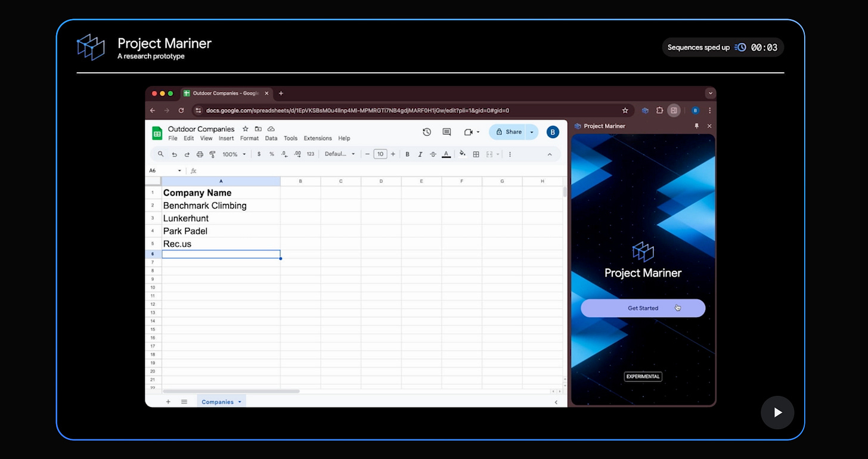The image size is (868, 459).
Task: Open the Format menu
Action: (x=249, y=138)
